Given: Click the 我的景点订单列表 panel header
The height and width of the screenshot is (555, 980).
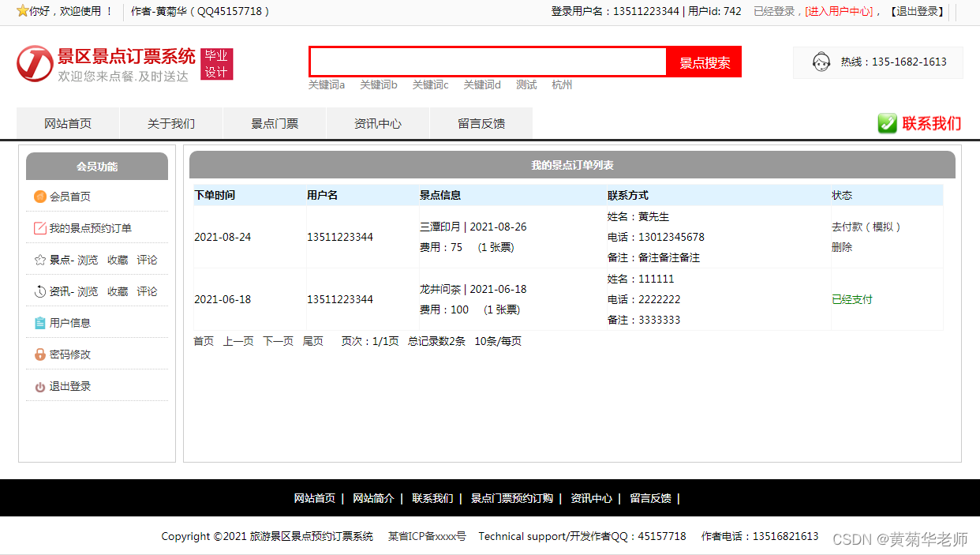Looking at the screenshot, I should (x=572, y=165).
